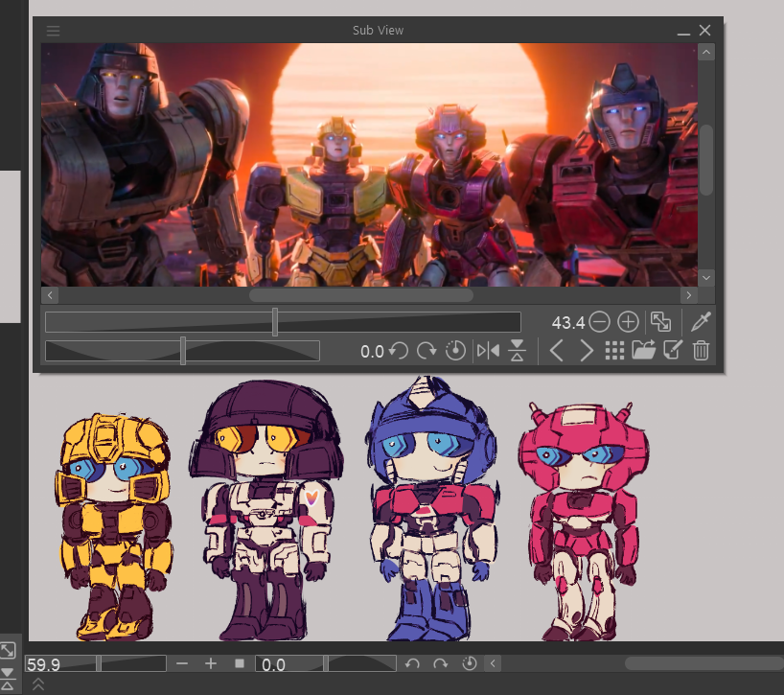Image resolution: width=784 pixels, height=695 pixels.
Task: Reset rotation in the Sub View
Action: (x=455, y=351)
